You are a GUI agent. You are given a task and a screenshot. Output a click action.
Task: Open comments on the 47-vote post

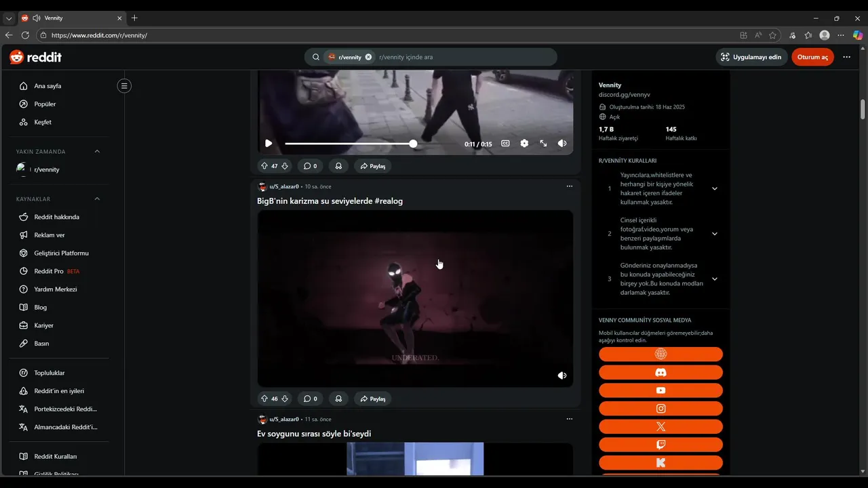[311, 166]
